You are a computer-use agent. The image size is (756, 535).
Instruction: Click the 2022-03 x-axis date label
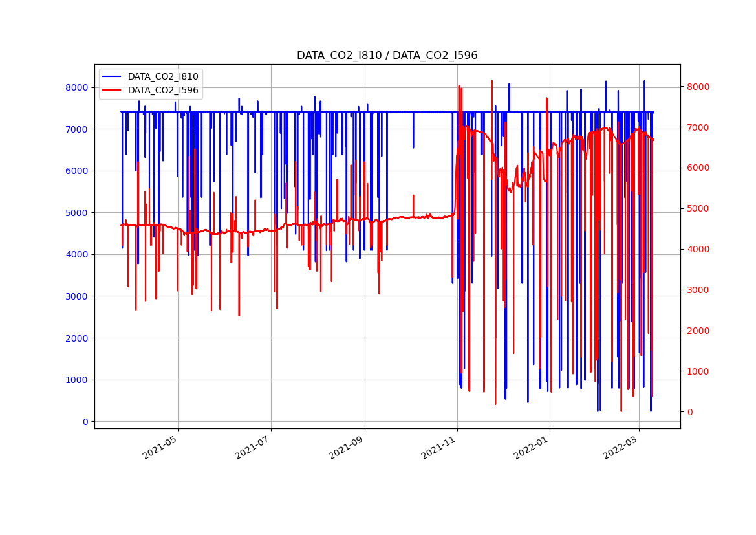click(619, 446)
